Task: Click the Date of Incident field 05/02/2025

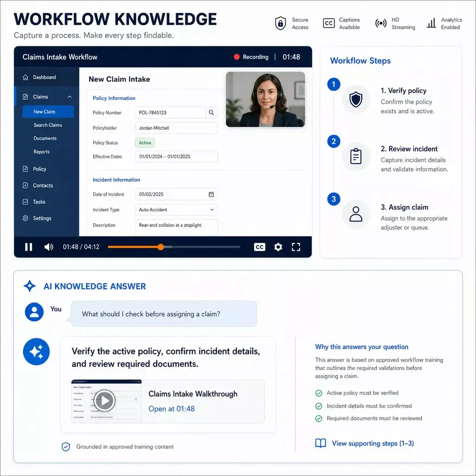Action: coord(176,194)
